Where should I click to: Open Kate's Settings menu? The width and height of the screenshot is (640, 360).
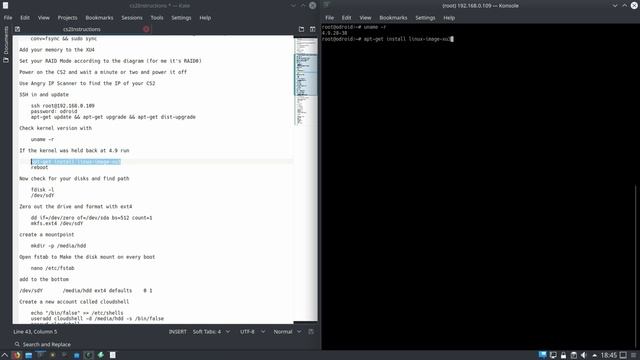click(181, 18)
